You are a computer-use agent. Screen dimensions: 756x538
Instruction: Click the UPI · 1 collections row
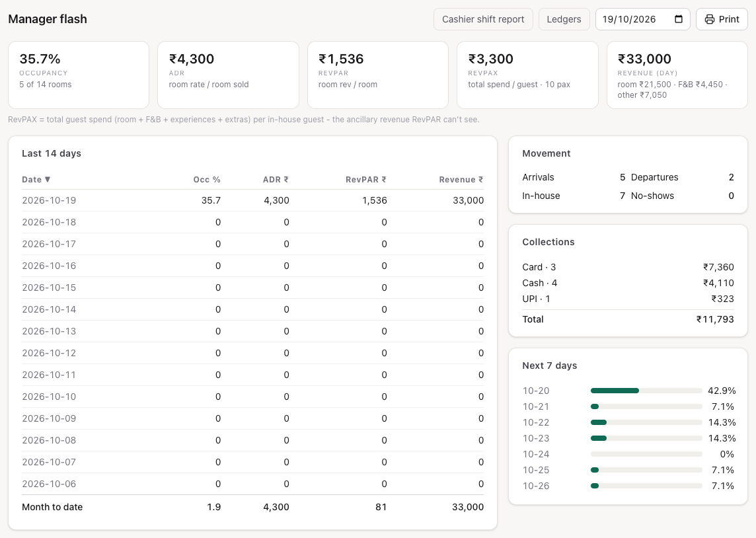(x=628, y=299)
